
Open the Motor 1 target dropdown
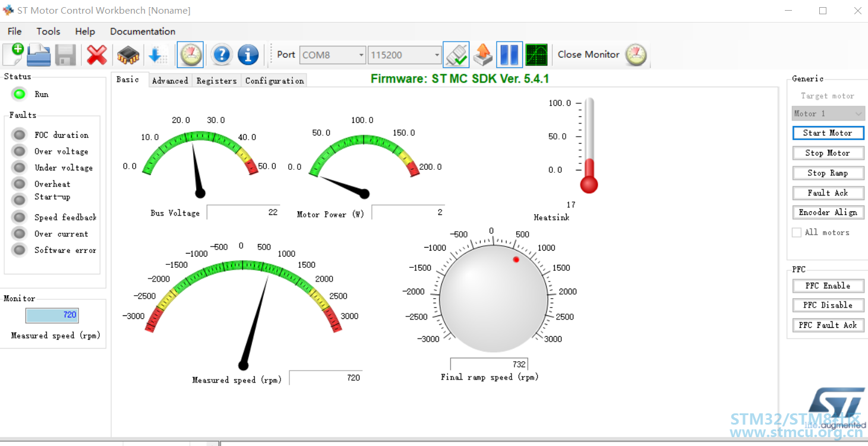pyautogui.click(x=828, y=113)
